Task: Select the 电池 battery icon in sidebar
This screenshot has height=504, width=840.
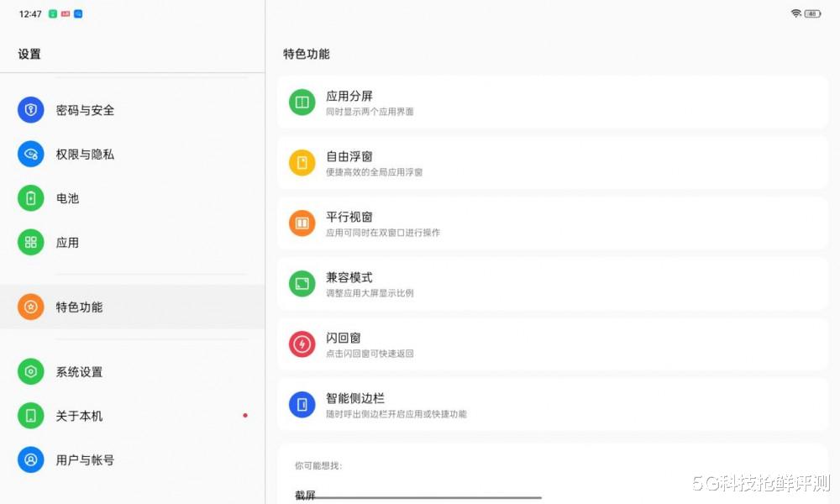Action: (x=30, y=198)
